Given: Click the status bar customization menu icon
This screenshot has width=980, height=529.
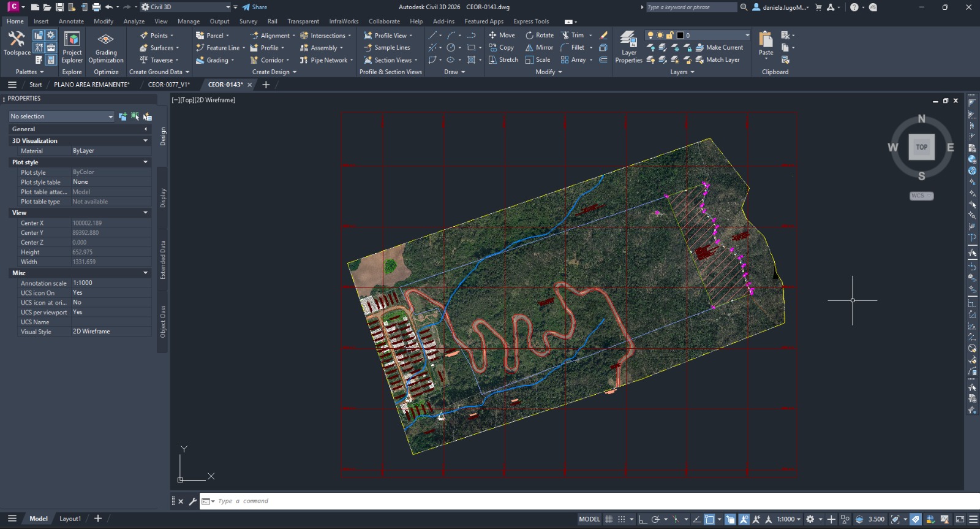Looking at the screenshot, I should [973, 519].
